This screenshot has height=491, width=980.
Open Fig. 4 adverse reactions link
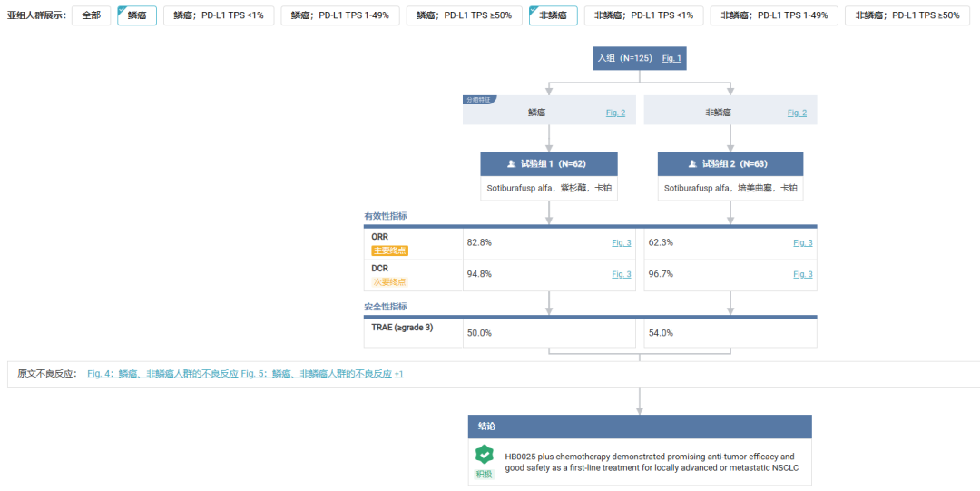point(162,373)
